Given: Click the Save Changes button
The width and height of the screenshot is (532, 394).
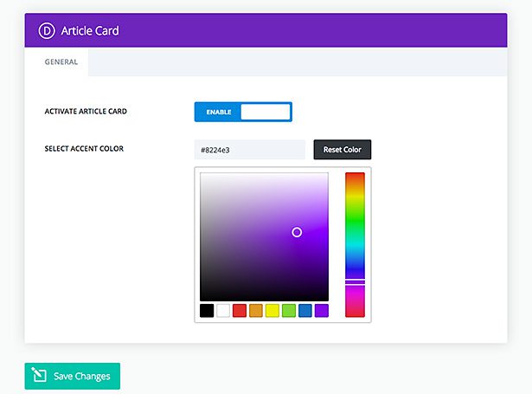Looking at the screenshot, I should [x=73, y=376].
